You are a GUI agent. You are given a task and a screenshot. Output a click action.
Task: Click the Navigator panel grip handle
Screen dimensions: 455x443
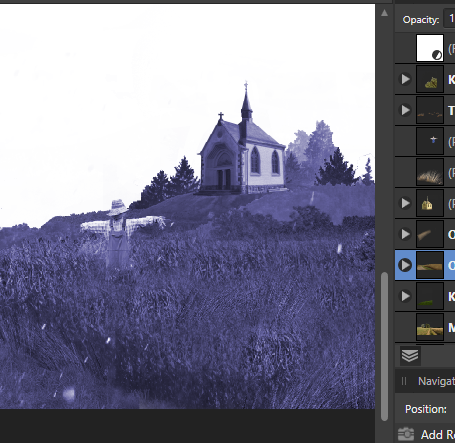pyautogui.click(x=404, y=381)
